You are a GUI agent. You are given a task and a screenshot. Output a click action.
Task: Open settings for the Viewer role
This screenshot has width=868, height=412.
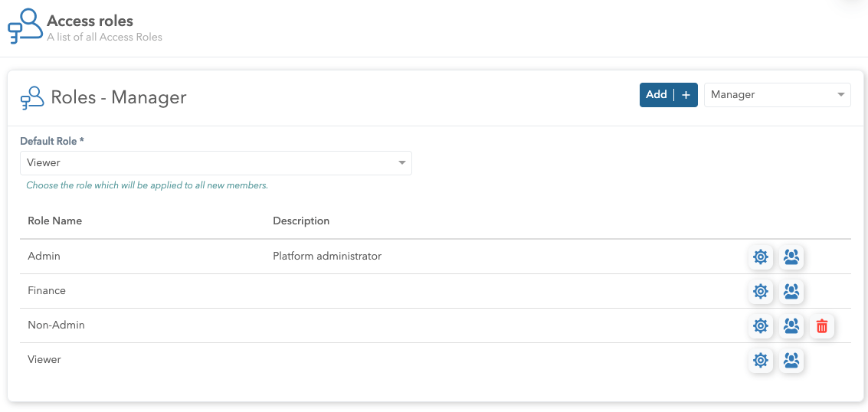760,361
